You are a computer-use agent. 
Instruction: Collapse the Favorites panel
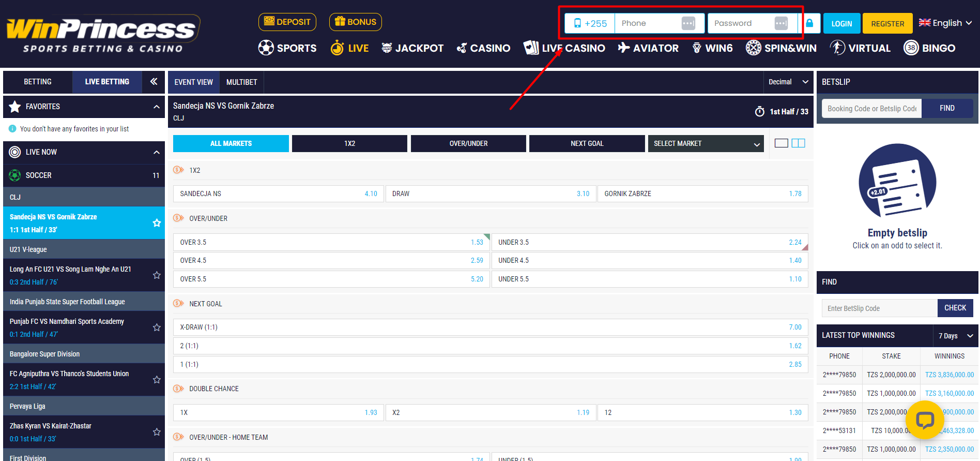[156, 107]
